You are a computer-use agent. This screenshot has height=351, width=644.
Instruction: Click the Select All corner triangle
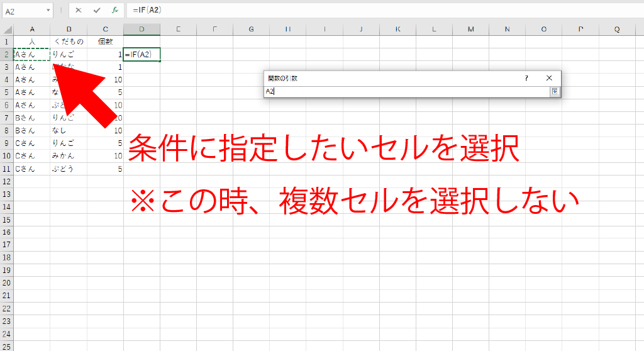[x=7, y=30]
